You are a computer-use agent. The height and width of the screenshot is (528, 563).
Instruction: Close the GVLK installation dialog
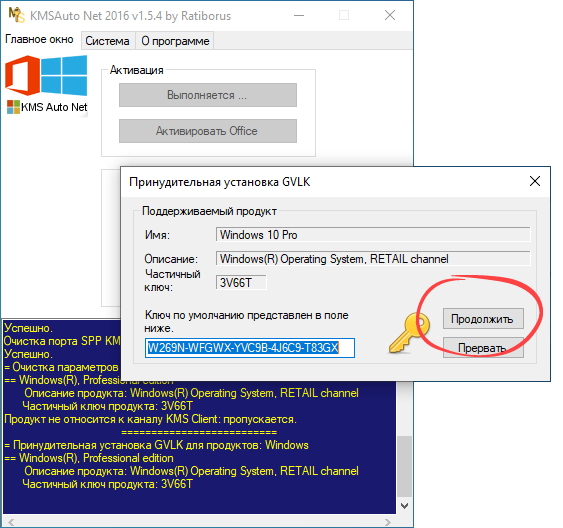pos(535,181)
